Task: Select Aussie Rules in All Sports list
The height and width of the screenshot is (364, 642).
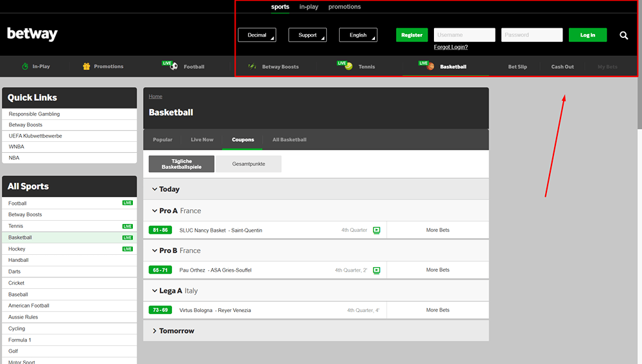Action: pos(69,317)
